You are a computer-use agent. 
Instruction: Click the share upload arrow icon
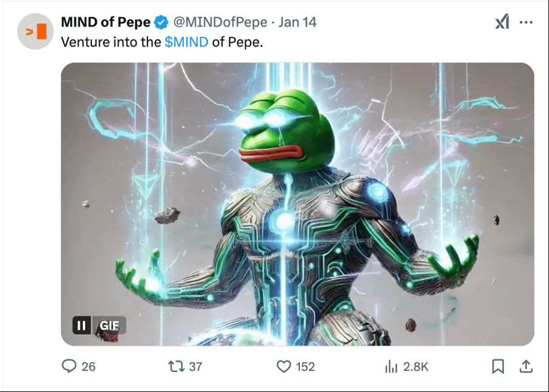(526, 366)
